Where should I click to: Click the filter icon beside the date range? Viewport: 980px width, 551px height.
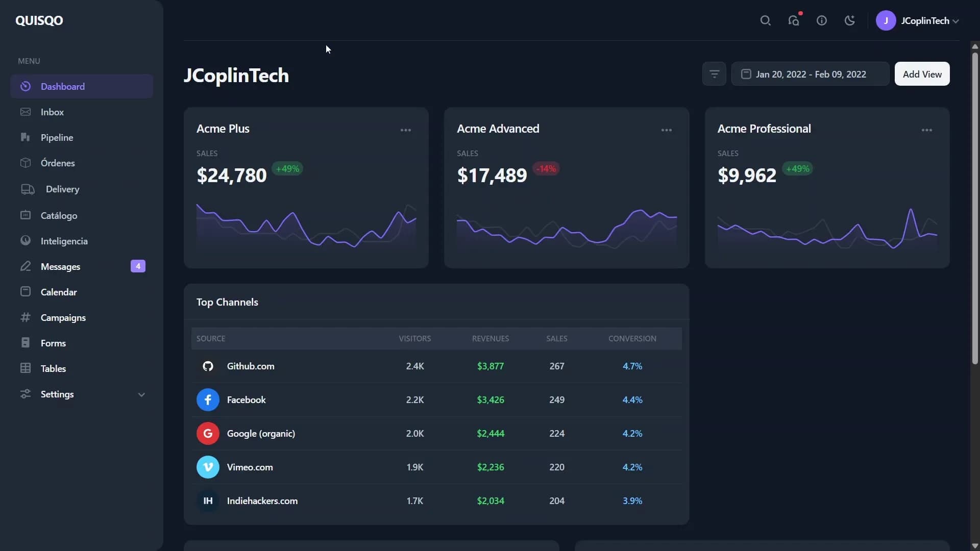pos(714,74)
